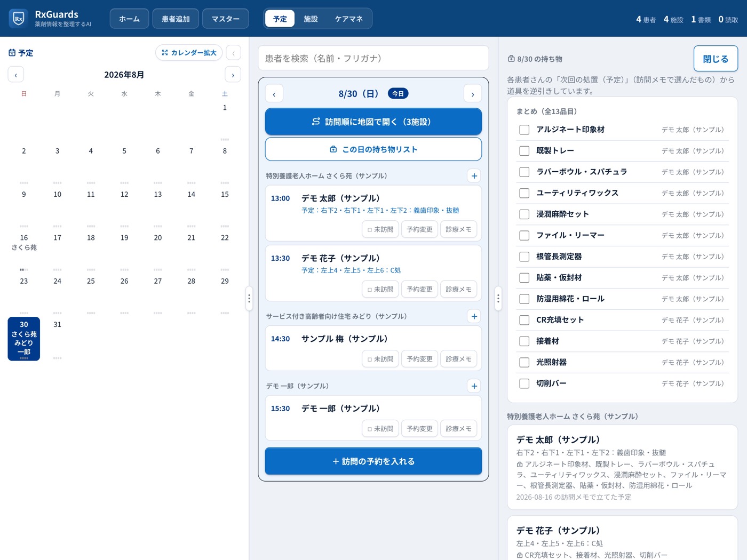Show the next day after 8/30
747x560 pixels.
pyautogui.click(x=473, y=94)
